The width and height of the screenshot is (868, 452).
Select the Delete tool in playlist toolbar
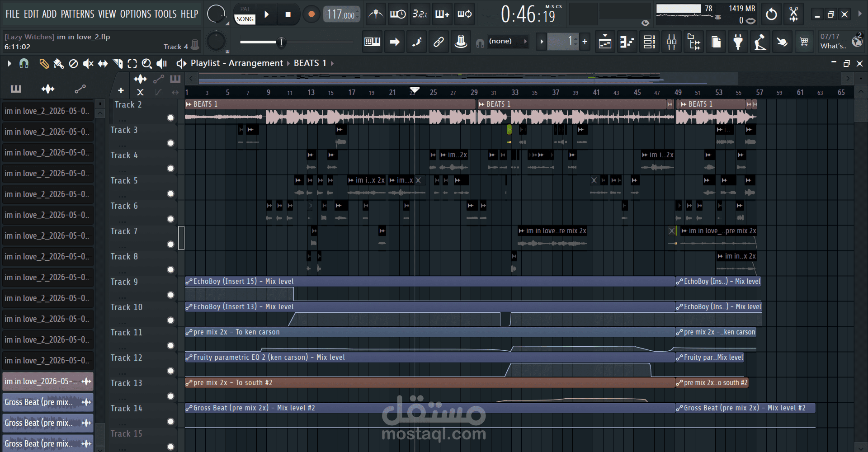pos(73,64)
